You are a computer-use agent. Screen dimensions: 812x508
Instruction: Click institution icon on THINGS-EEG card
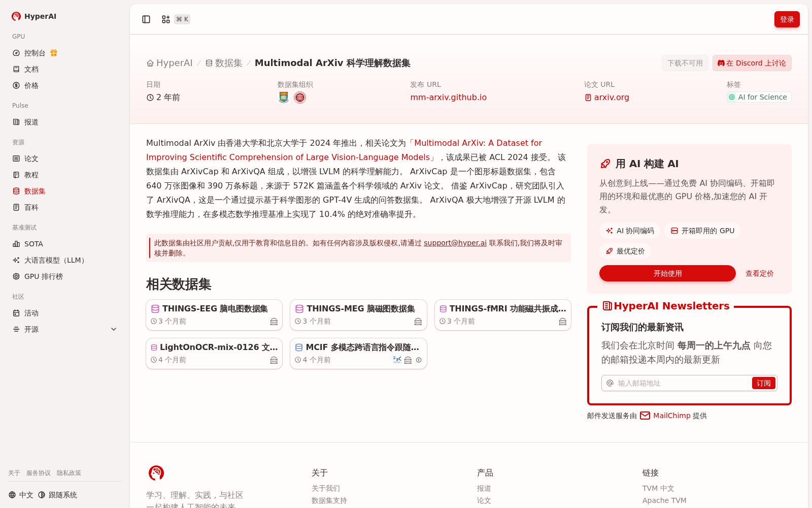pyautogui.click(x=274, y=322)
